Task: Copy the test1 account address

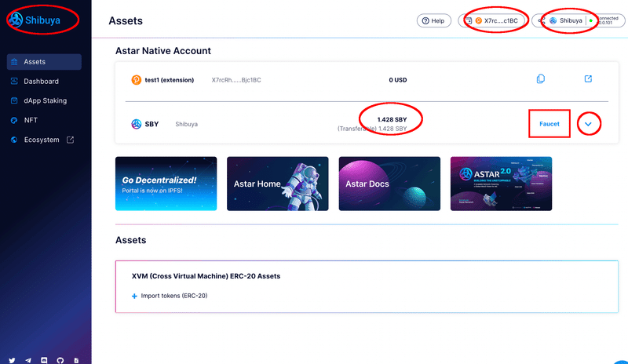Action: tap(541, 79)
